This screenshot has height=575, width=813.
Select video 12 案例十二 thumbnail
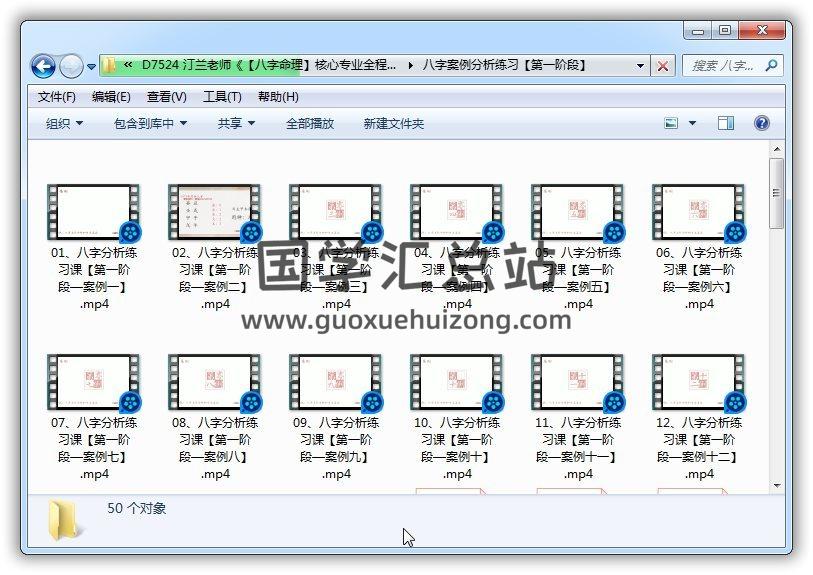(x=699, y=383)
